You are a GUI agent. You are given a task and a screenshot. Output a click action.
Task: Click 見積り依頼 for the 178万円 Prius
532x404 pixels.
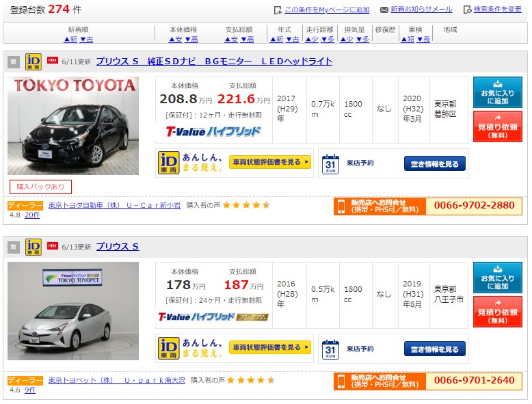497,312
